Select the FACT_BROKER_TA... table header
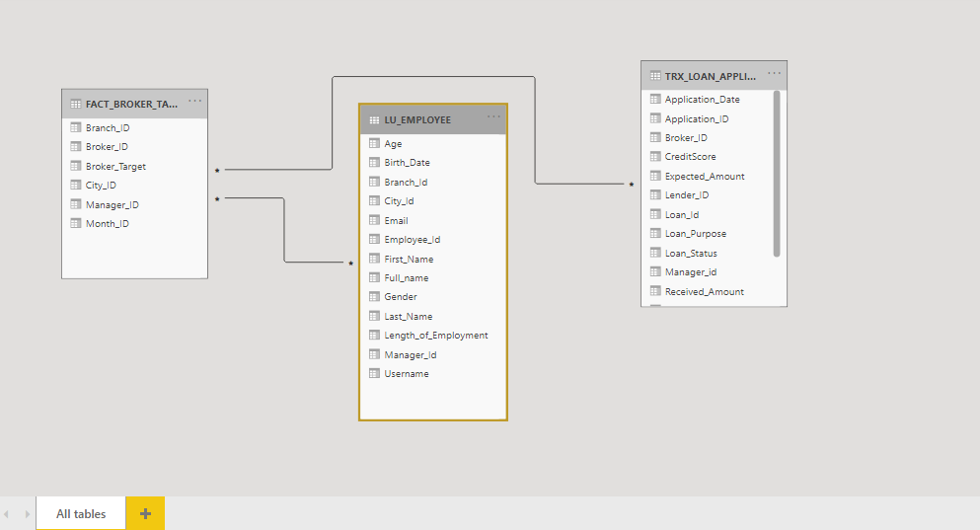Viewport: 980px width, 530px height. click(135, 104)
